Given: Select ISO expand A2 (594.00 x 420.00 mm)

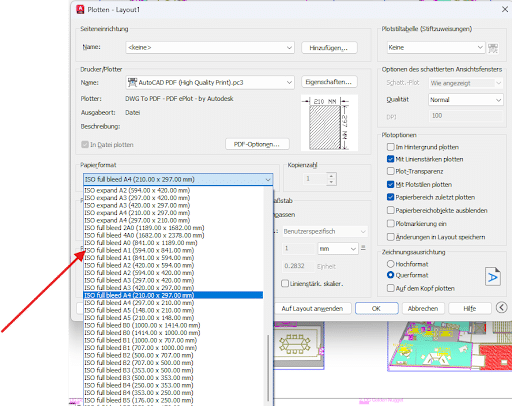Looking at the screenshot, I should (173, 190).
